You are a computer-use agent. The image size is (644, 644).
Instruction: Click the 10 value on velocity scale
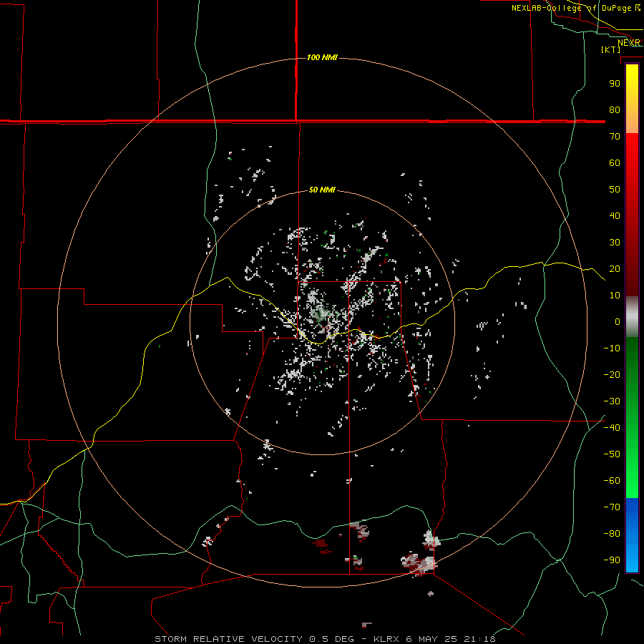point(615,296)
